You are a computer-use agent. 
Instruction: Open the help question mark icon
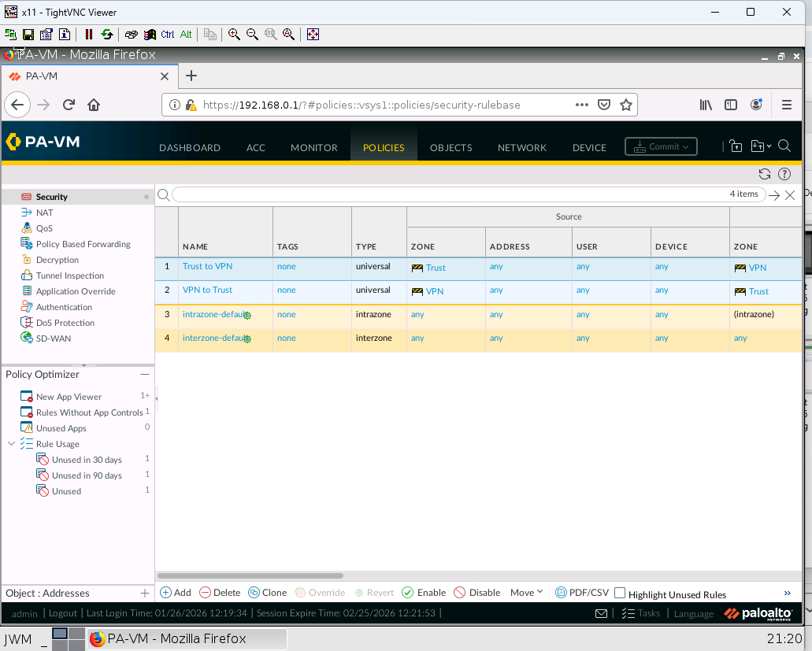(x=784, y=174)
